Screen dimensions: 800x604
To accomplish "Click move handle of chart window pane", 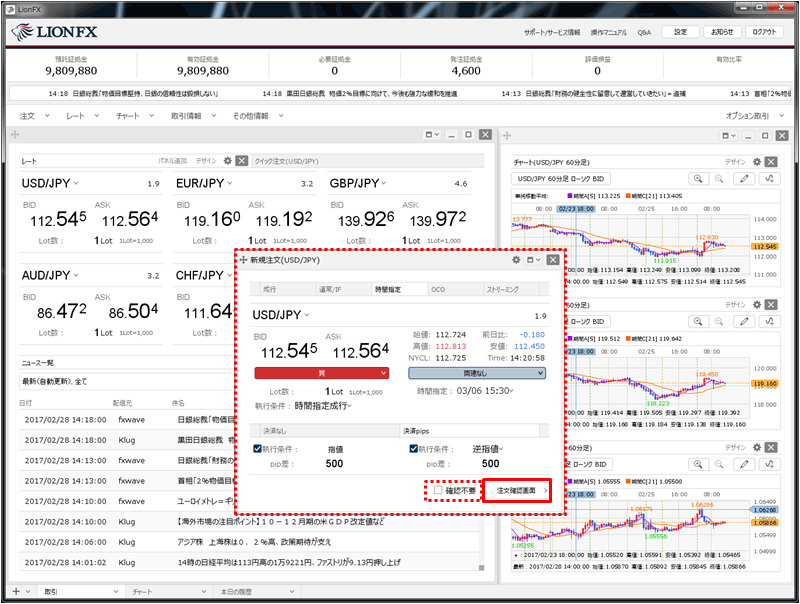I will click(x=507, y=135).
